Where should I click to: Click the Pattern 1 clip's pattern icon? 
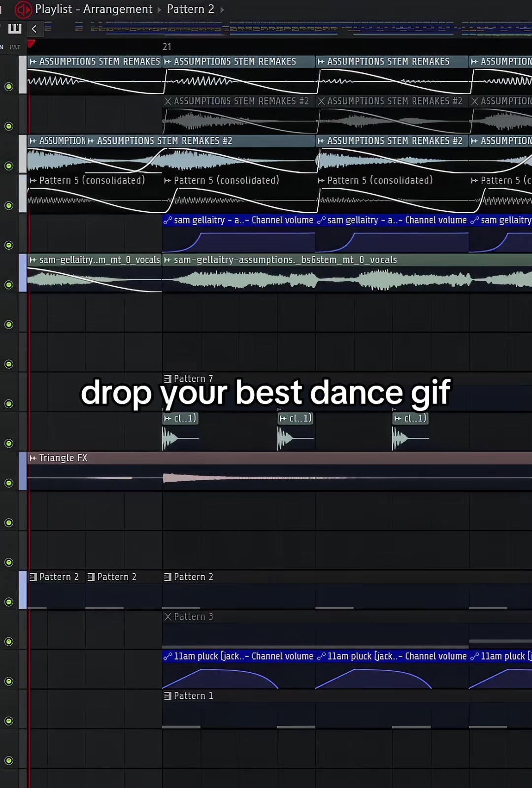(167, 696)
